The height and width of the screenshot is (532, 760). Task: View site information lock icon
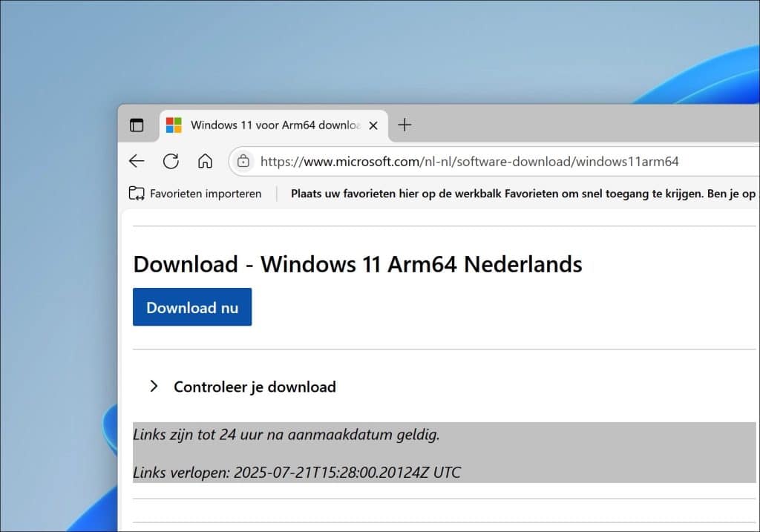tap(243, 161)
